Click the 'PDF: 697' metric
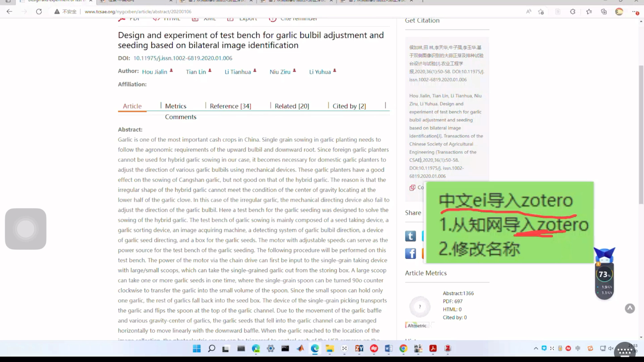This screenshot has width=644, height=362. [x=453, y=301]
